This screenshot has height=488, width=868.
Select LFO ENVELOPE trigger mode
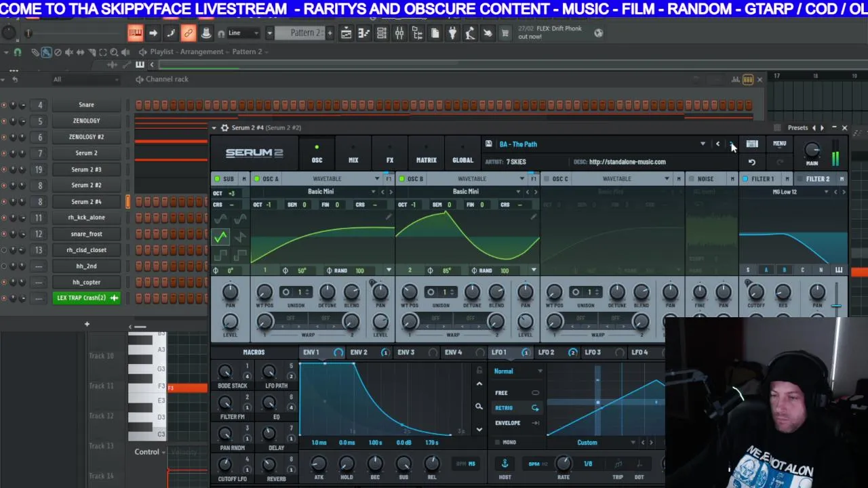[x=517, y=423]
